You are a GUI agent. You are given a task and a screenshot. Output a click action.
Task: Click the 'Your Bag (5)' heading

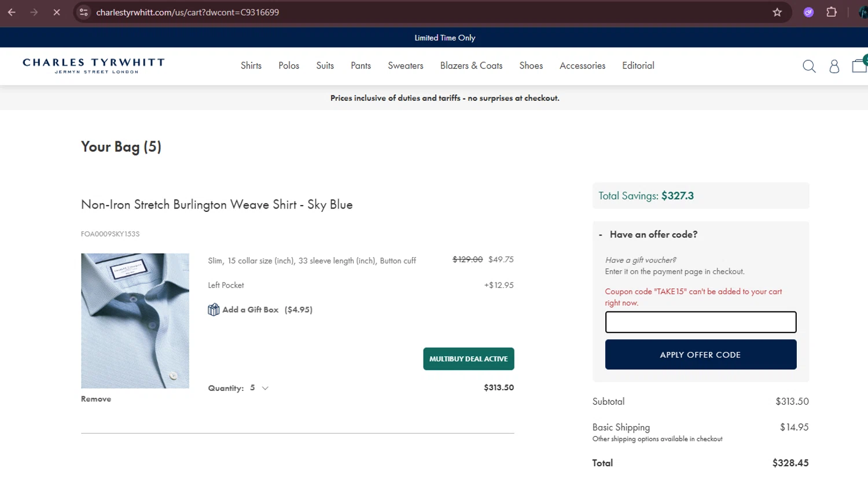121,146
